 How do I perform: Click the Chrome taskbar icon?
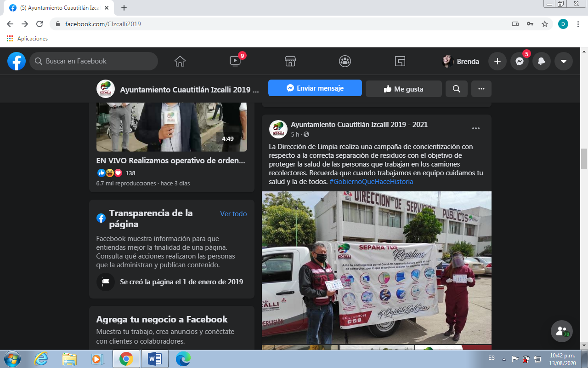(126, 359)
